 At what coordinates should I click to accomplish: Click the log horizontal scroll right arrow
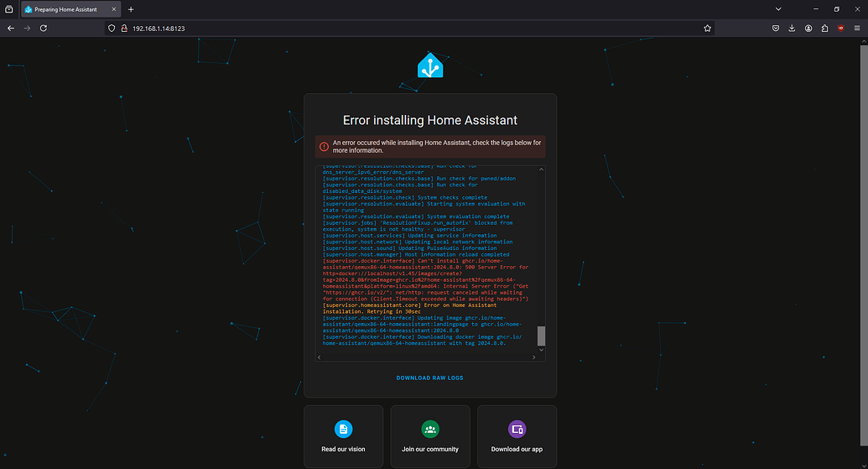tap(533, 357)
